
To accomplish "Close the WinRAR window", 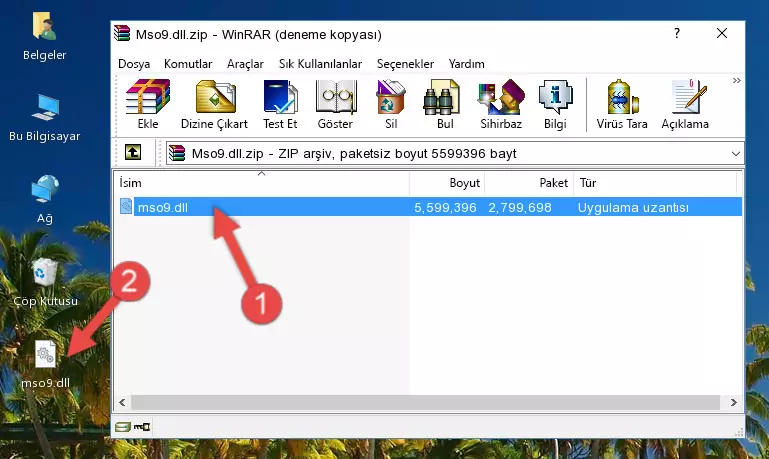I will 721,33.
